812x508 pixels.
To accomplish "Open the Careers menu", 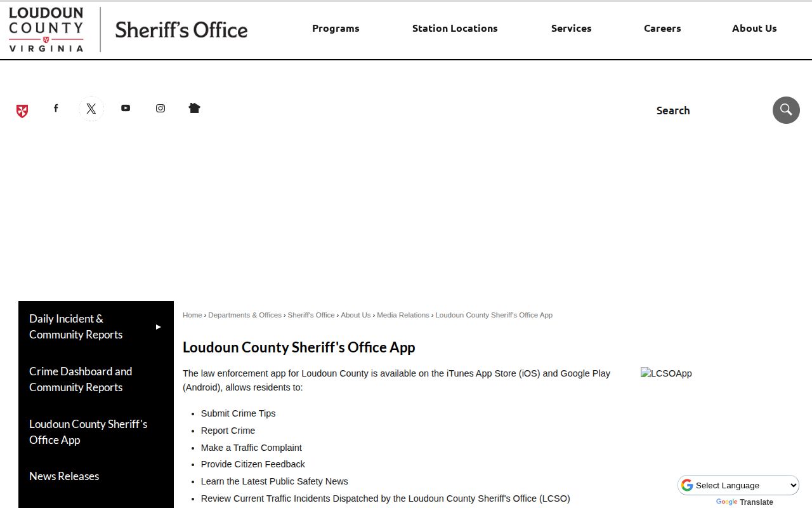I will pos(662,29).
